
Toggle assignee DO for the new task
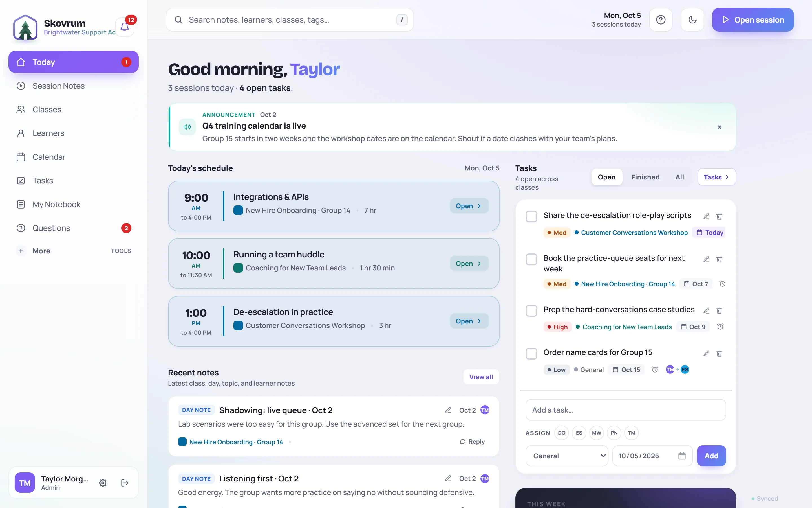click(561, 433)
